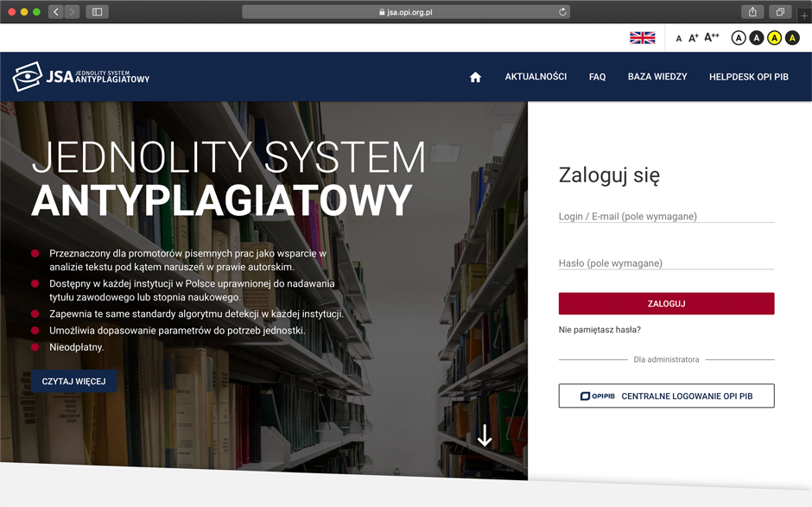
Task: Open the FAQ page
Action: [x=597, y=77]
